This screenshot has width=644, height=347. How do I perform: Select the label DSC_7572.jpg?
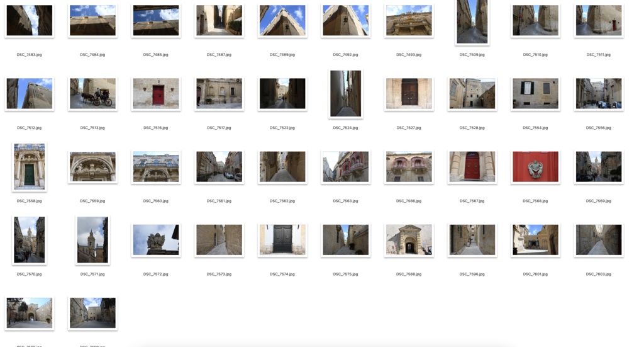tap(156, 274)
